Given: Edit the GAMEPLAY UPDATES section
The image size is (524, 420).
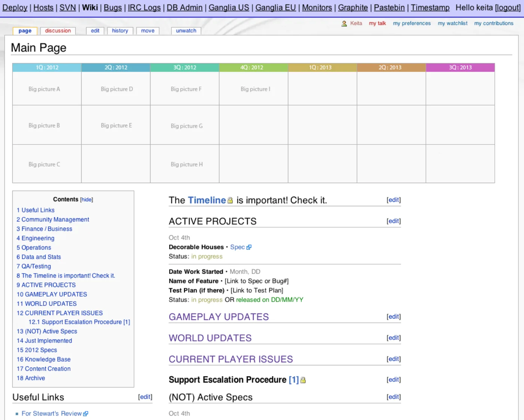Looking at the screenshot, I should point(393,317).
